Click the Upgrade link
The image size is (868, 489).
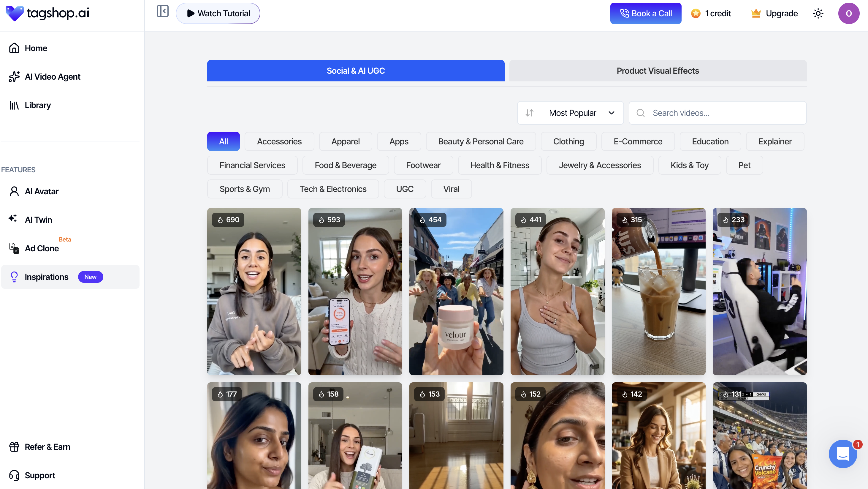781,13
